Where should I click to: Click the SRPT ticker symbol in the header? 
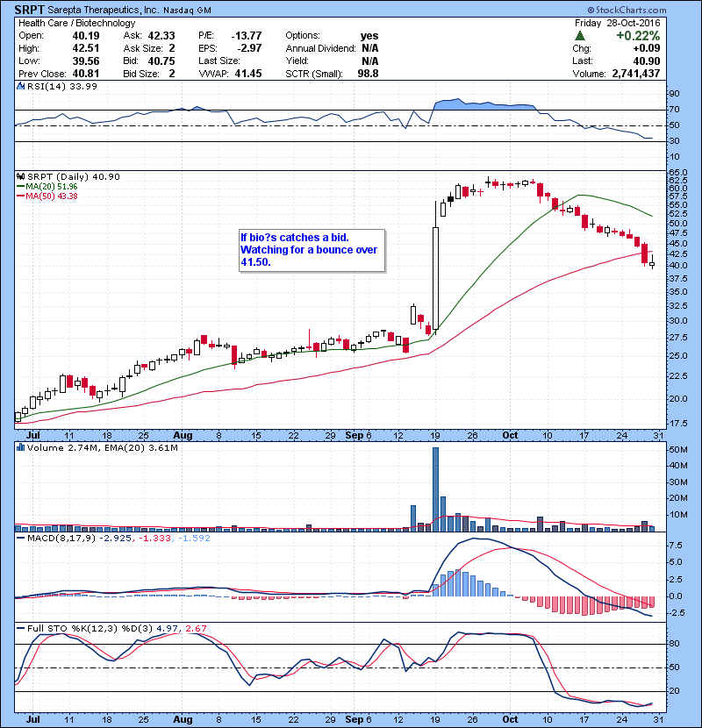[x=29, y=10]
